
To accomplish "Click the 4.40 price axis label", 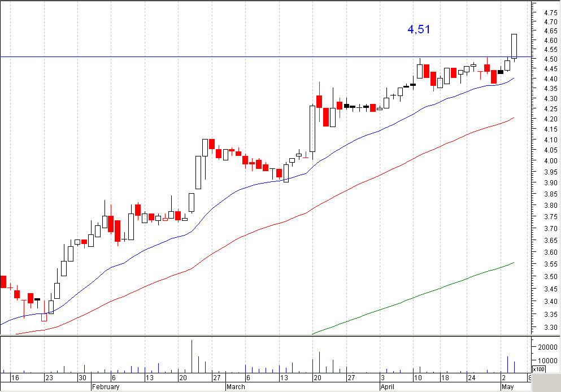I will tap(550, 79).
